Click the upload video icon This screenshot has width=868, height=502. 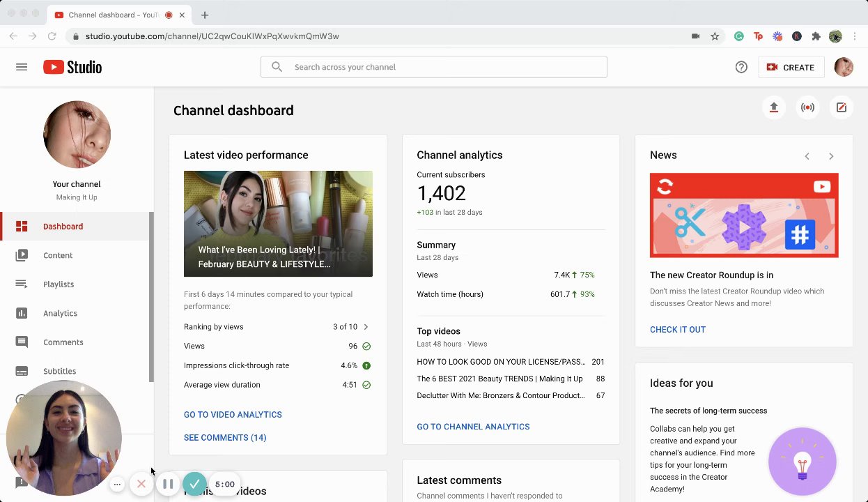pos(773,107)
